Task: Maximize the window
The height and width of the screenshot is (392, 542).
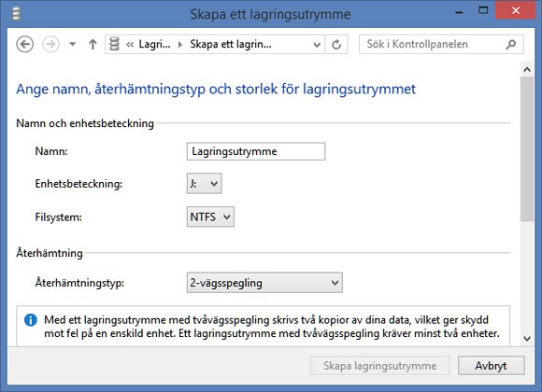Action: 483,10
